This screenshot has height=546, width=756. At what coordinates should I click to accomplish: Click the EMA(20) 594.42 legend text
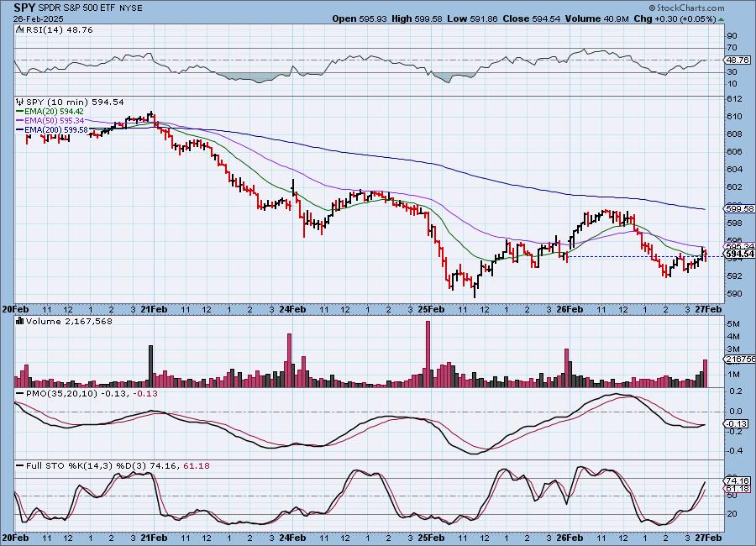(x=54, y=112)
